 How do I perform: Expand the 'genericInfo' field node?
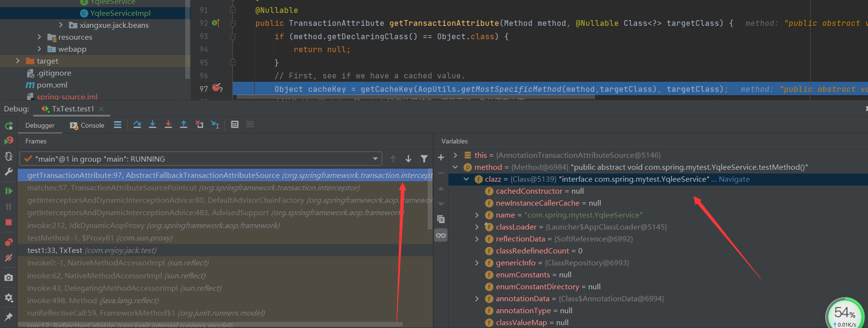tap(477, 262)
